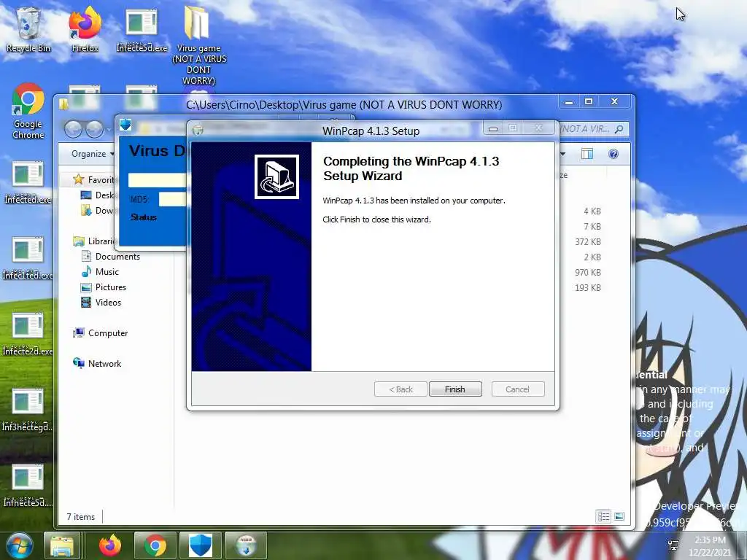Select Downloads under Favorites
747x560 pixels.
click(x=98, y=210)
